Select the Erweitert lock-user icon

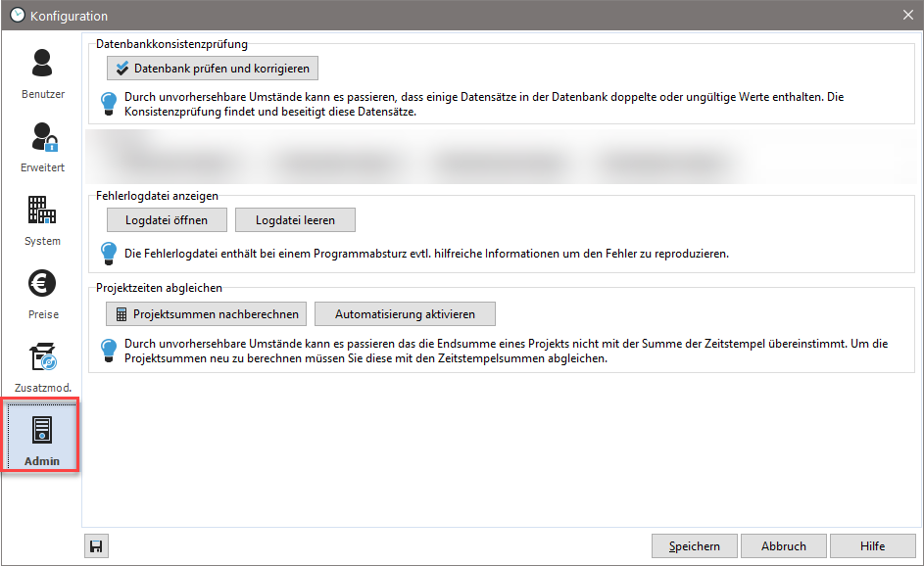(42, 146)
